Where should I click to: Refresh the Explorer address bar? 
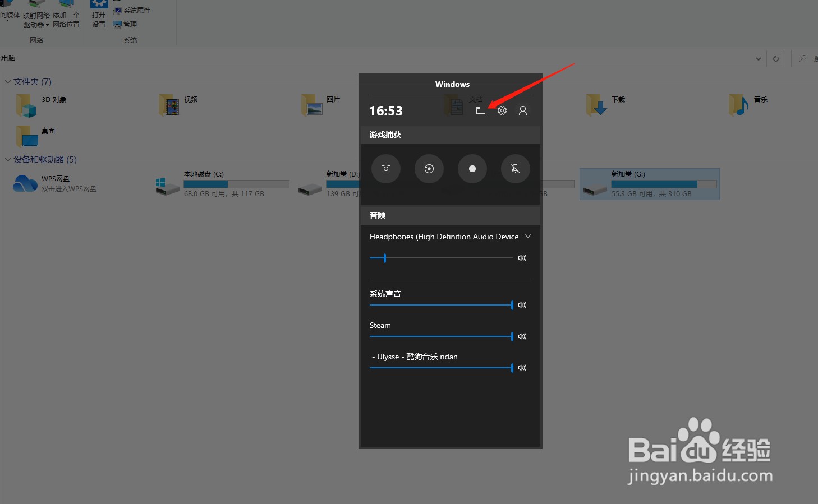point(776,58)
